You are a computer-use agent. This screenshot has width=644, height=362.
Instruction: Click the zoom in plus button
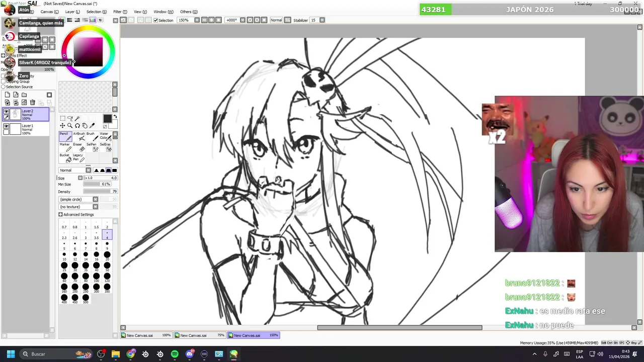click(x=211, y=20)
